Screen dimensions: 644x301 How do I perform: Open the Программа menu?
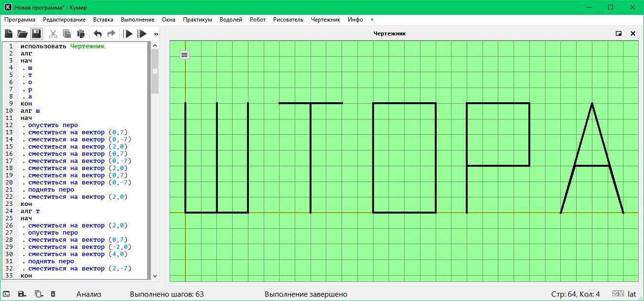[20, 20]
